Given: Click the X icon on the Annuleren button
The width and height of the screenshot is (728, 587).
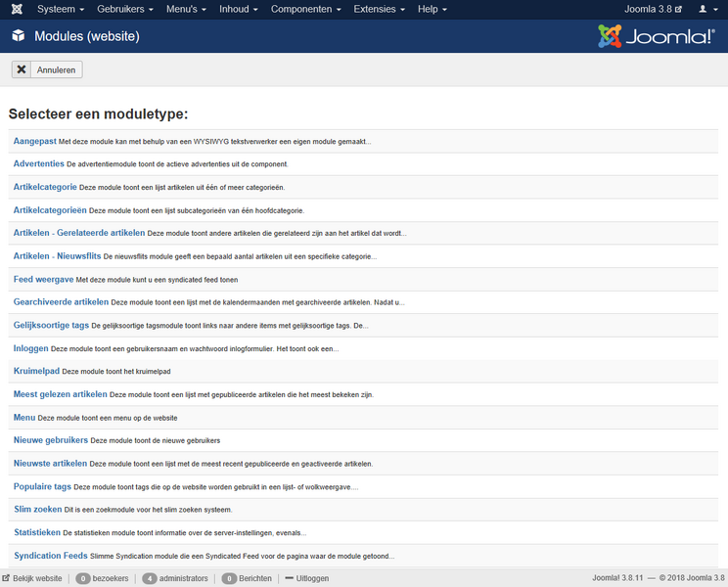Looking at the screenshot, I should pyautogui.click(x=22, y=69).
